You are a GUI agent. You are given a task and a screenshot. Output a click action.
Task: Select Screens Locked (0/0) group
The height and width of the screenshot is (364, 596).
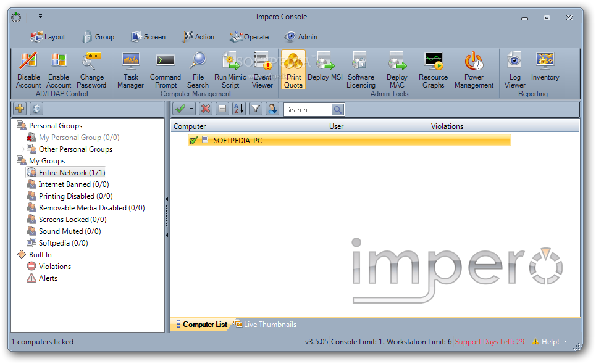67,220
